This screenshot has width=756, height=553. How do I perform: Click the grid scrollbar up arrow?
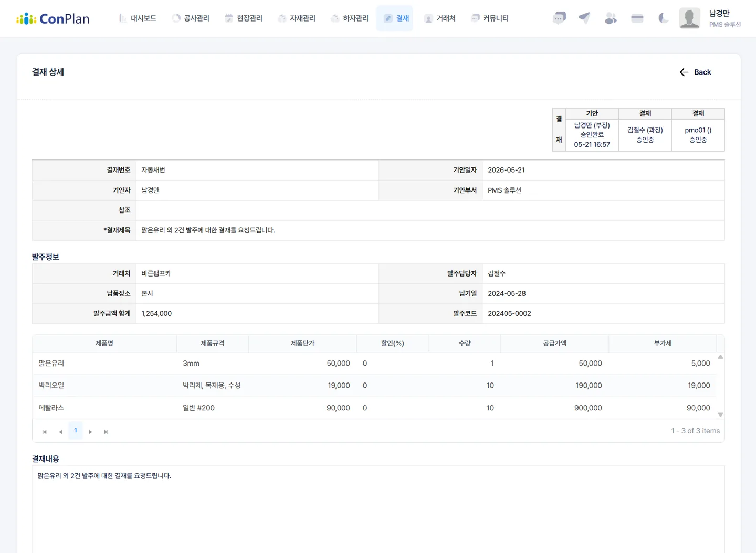[x=720, y=357]
